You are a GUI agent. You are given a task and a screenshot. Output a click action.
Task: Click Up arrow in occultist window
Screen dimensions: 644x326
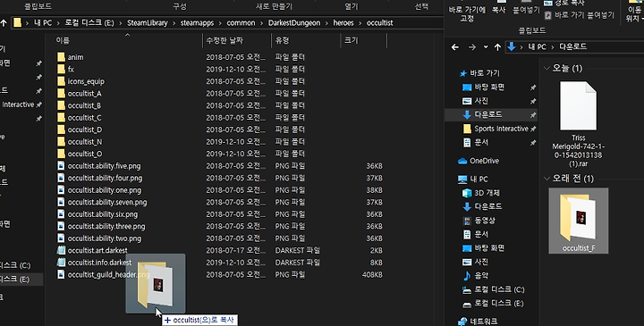(4, 23)
